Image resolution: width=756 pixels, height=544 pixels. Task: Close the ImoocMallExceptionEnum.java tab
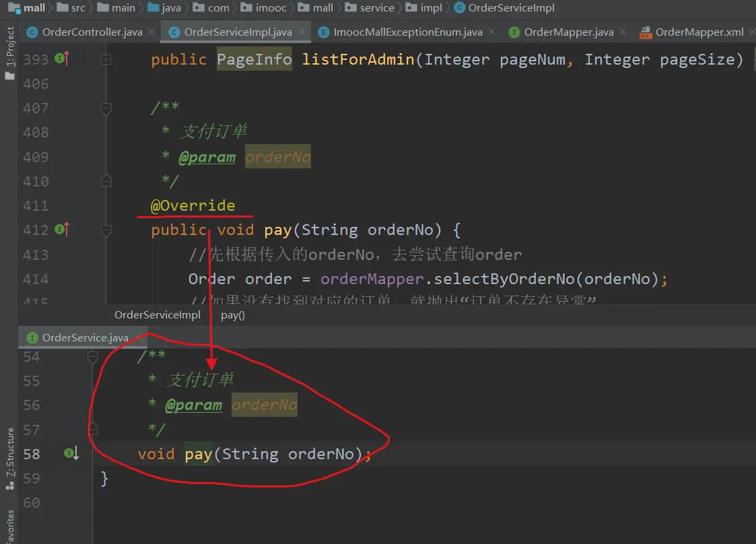491,32
